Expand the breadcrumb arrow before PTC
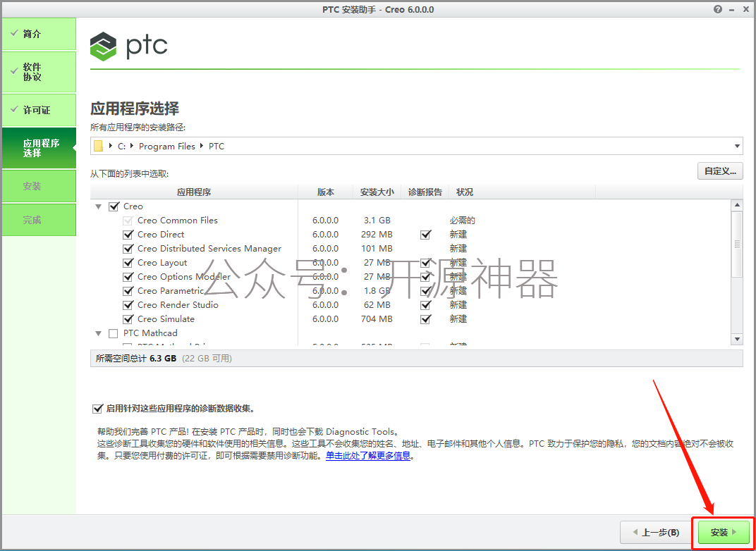 (x=202, y=146)
